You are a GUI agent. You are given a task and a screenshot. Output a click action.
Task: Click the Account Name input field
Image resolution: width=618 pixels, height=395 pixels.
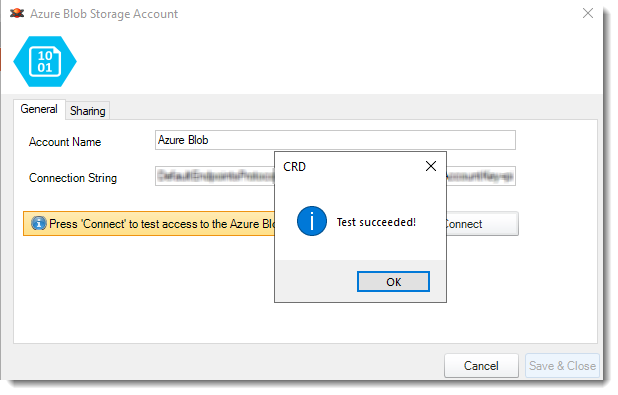(335, 140)
